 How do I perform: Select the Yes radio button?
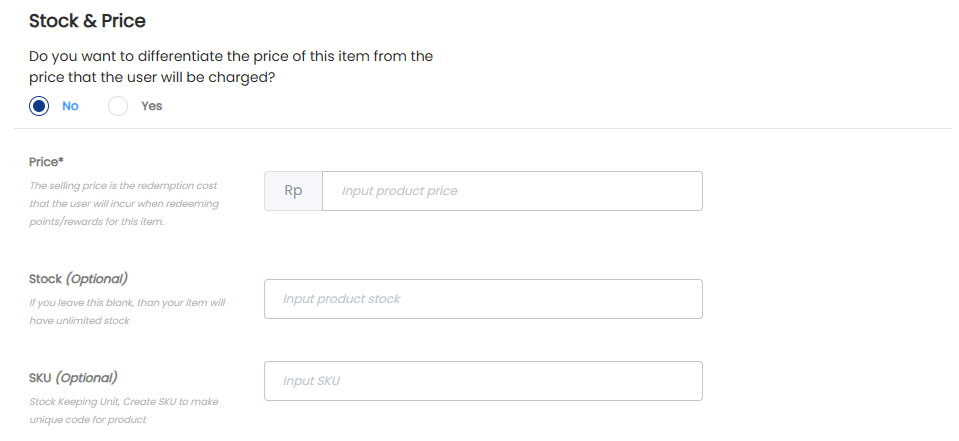(118, 106)
